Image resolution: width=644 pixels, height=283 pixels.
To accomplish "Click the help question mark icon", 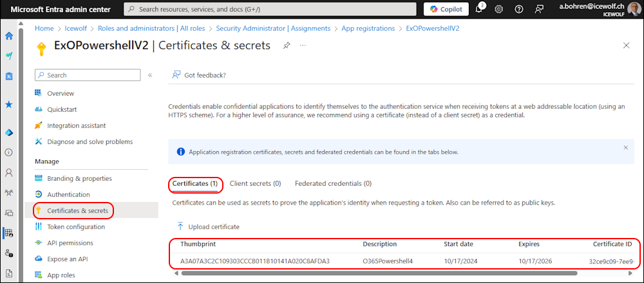I will click(x=518, y=9).
